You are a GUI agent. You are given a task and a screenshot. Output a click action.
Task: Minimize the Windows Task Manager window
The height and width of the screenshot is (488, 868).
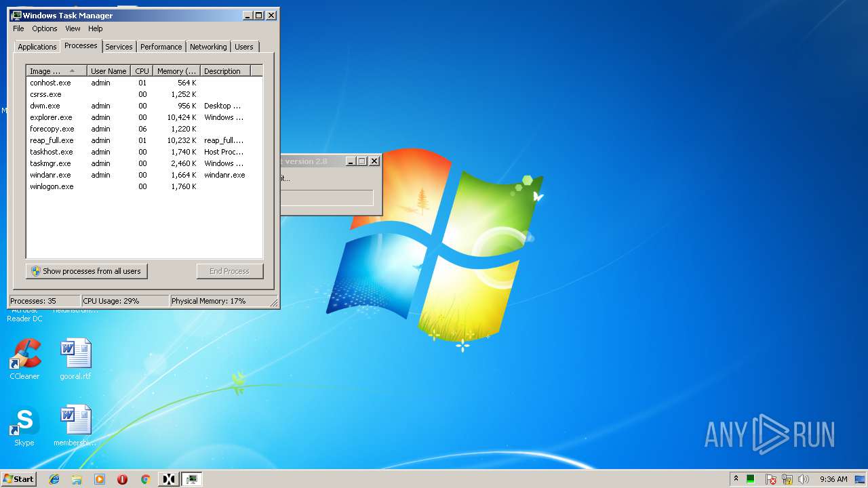(248, 15)
